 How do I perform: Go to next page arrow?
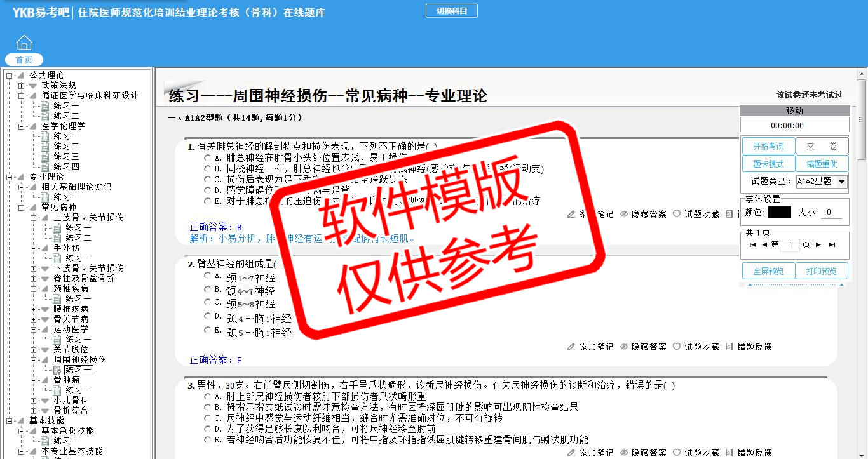(x=818, y=245)
